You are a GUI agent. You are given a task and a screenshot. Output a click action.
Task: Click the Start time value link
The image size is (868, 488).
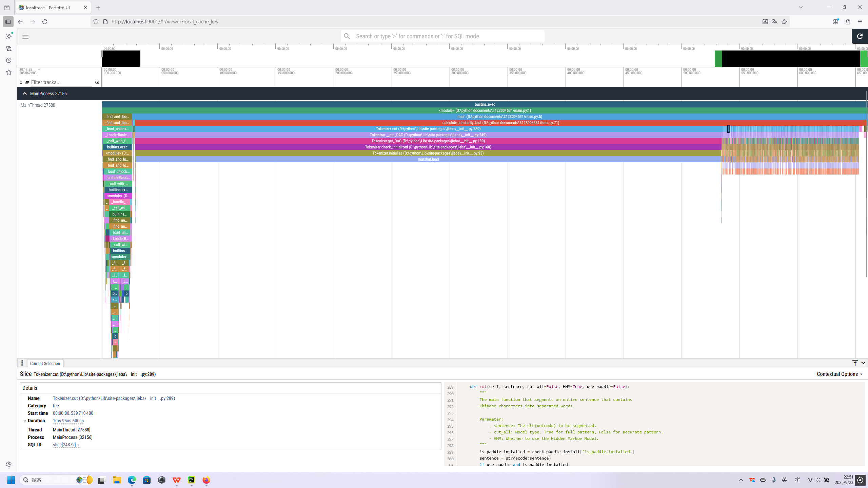click(x=73, y=413)
